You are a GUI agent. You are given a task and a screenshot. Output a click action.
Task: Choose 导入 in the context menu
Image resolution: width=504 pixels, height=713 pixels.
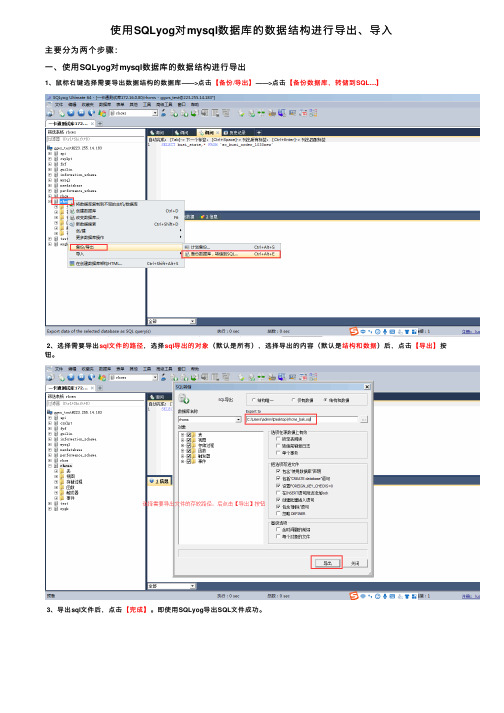[x=125, y=254]
